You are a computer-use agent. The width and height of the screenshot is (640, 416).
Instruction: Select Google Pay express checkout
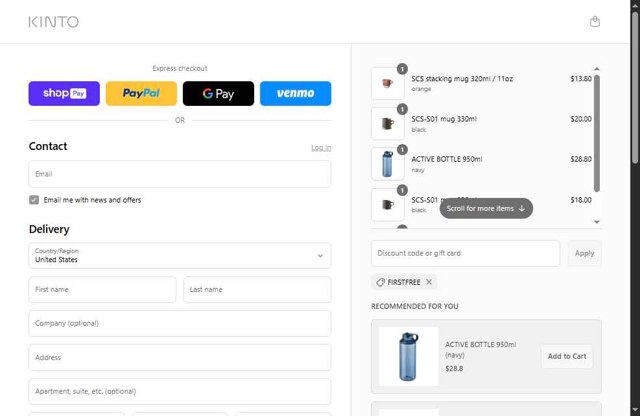coord(218,93)
